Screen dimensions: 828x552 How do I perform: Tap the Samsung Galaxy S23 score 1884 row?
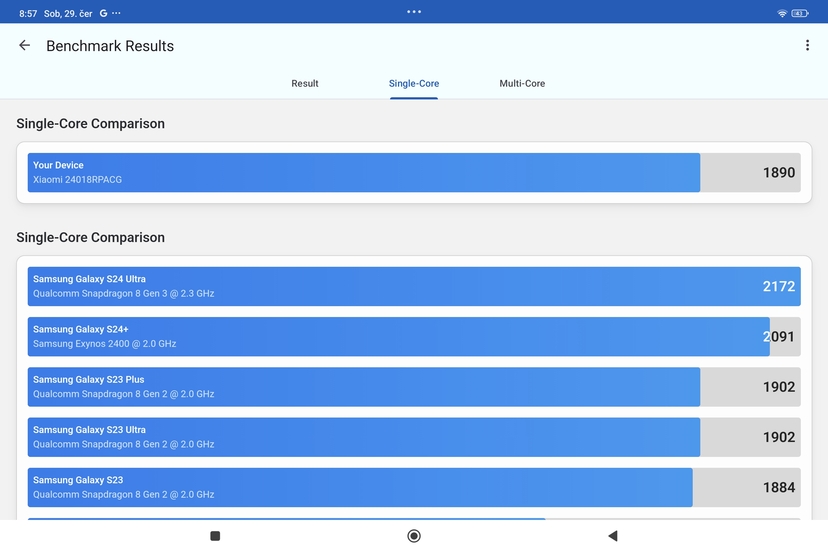[x=414, y=487]
